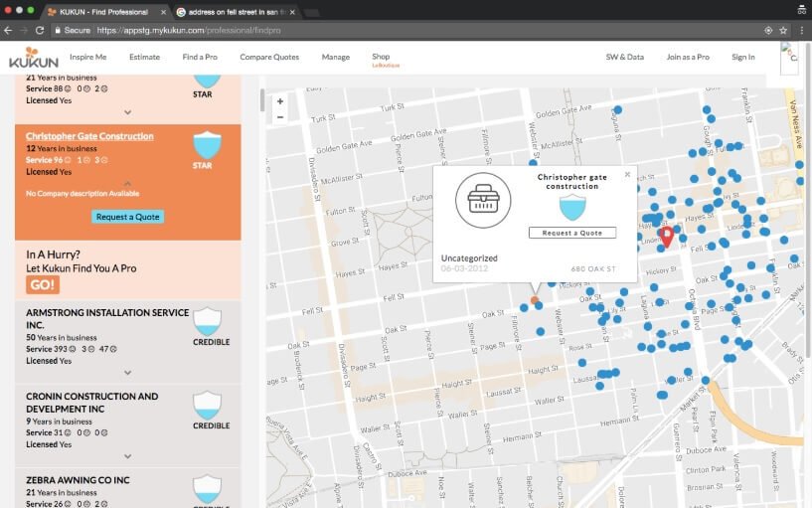Close the 'address on fell street' tab

(x=292, y=12)
